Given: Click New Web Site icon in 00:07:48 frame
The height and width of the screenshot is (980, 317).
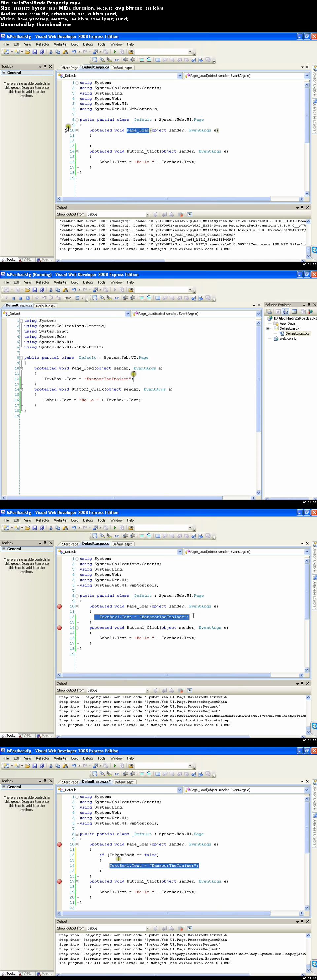Looking at the screenshot, I should click(x=7, y=766).
